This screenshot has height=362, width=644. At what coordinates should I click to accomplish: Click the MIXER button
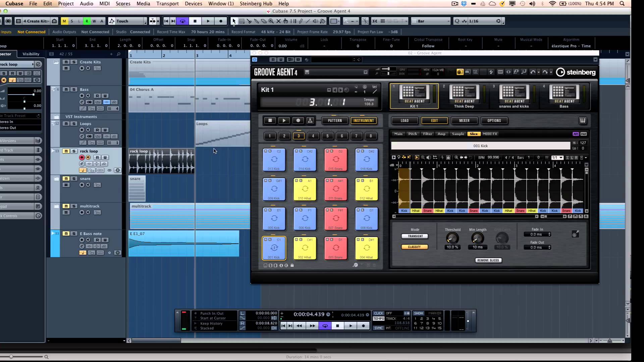(464, 121)
